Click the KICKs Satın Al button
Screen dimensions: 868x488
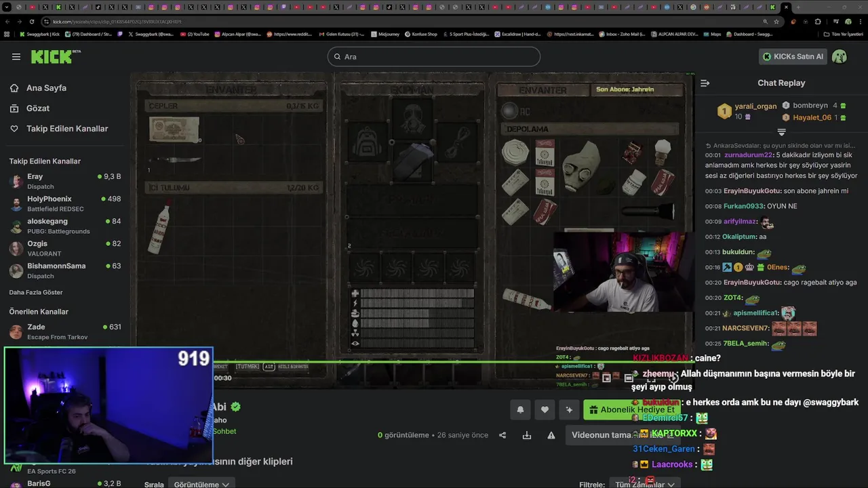pos(793,57)
